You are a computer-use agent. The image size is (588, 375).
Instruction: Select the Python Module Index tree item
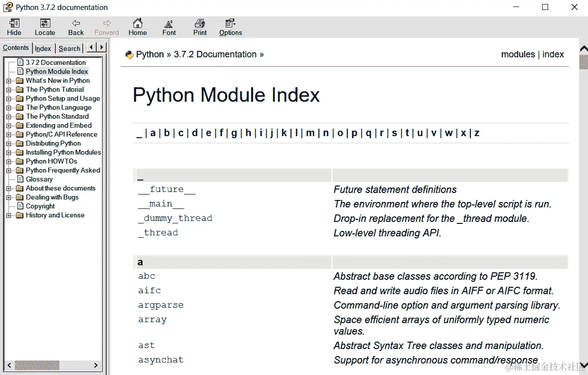[x=57, y=71]
